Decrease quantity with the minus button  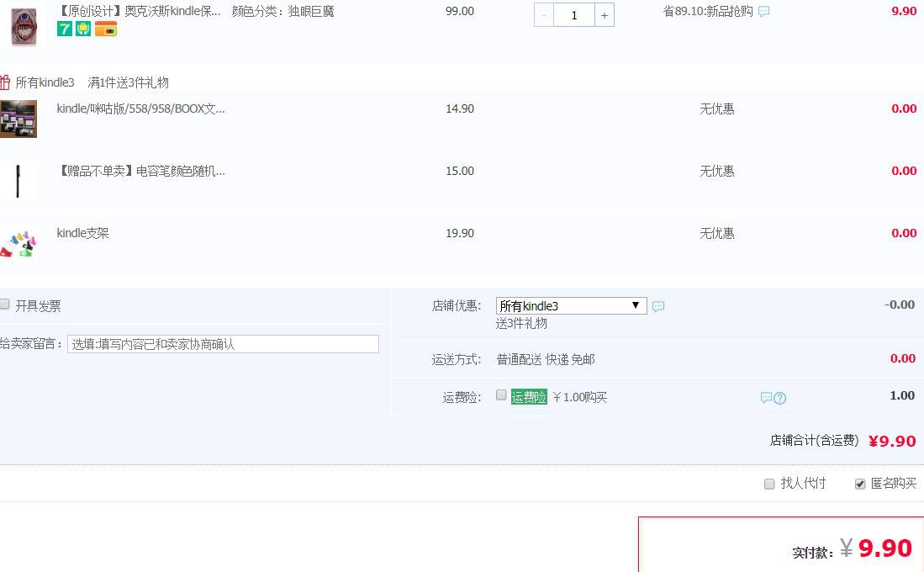click(x=544, y=15)
